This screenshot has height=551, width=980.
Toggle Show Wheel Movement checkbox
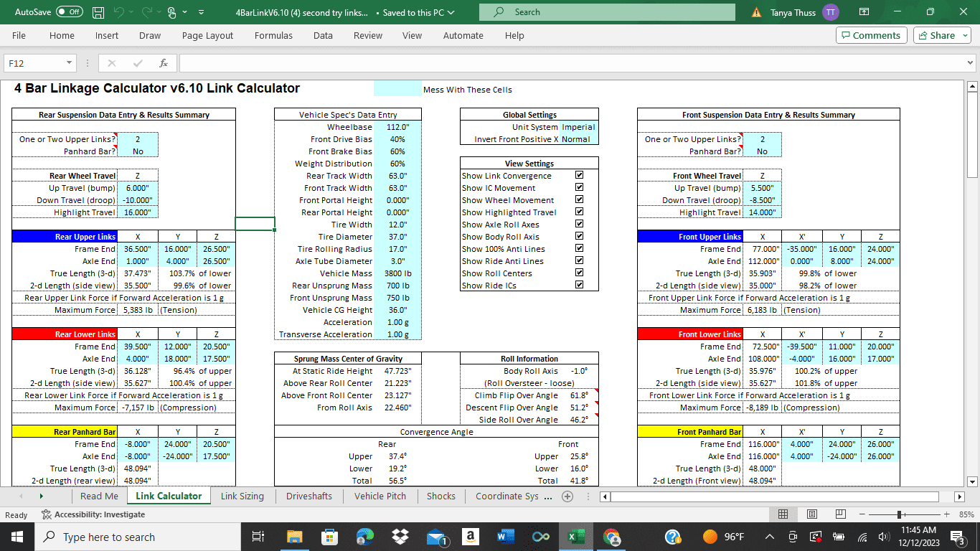[x=580, y=199]
